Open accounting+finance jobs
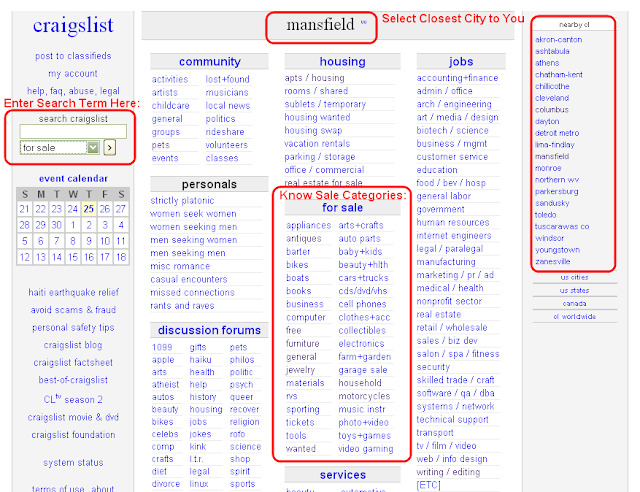640x492 pixels. (457, 78)
